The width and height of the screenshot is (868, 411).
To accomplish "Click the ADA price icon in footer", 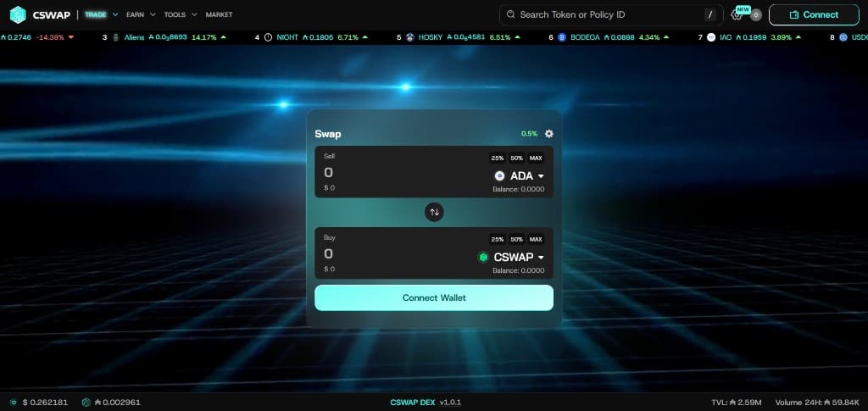I will click(14, 403).
